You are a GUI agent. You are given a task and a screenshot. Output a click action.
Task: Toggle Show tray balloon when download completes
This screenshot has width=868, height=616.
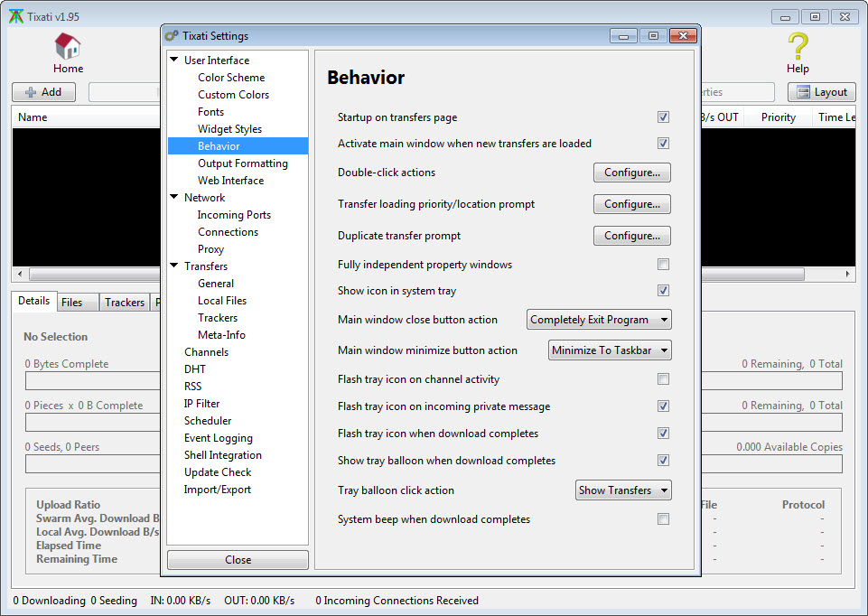tap(663, 461)
